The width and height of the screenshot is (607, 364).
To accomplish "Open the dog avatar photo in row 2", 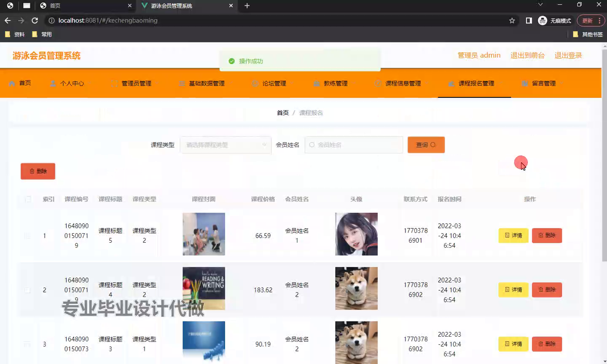I will 356,288.
